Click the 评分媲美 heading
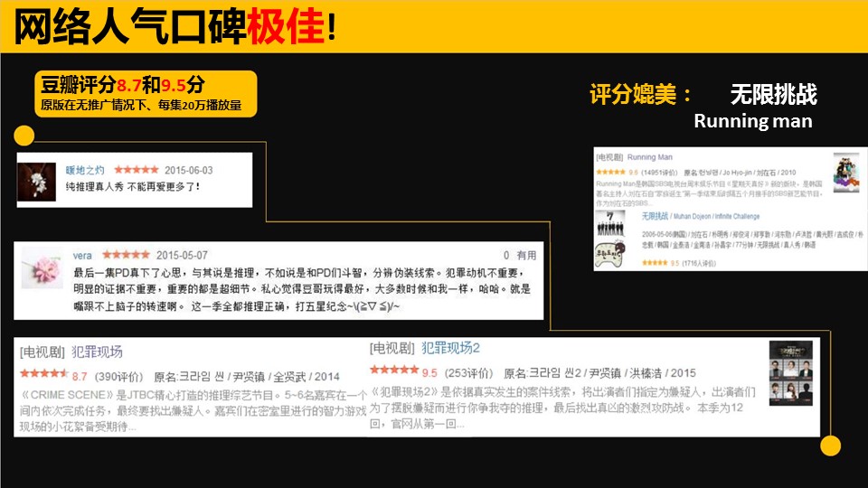The height and width of the screenshot is (488, 868). [x=640, y=93]
